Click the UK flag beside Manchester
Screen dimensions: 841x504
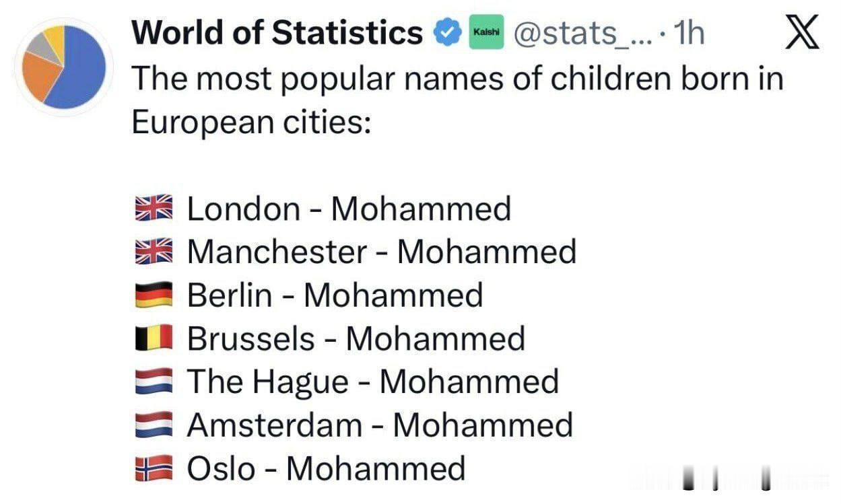tap(154, 252)
